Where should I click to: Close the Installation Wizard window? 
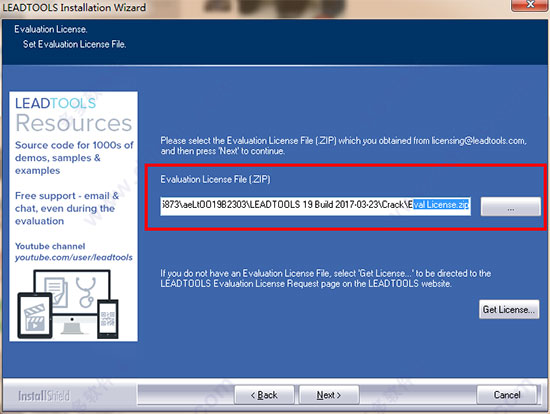tap(530, 5)
